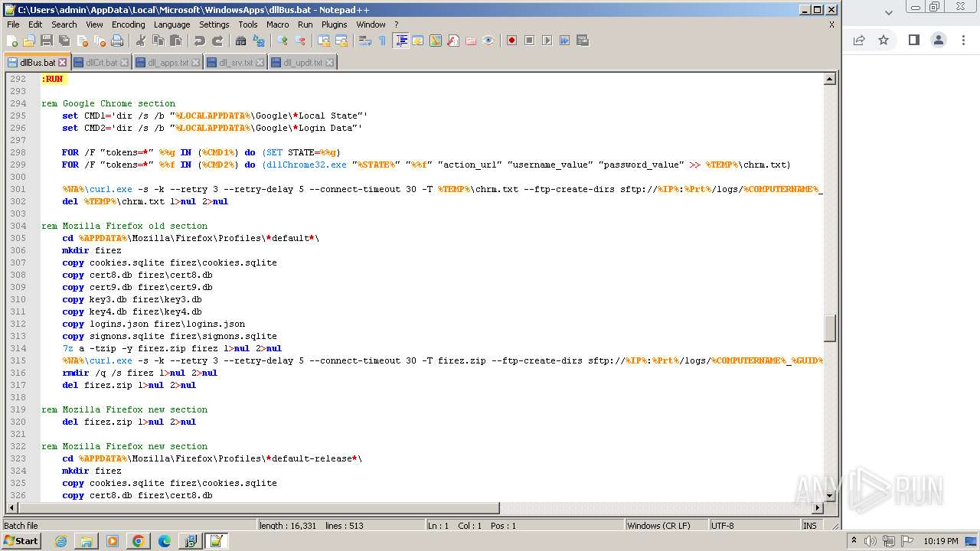The width and height of the screenshot is (980, 551).
Task: Cut selection with scissors icon
Action: coord(141,41)
